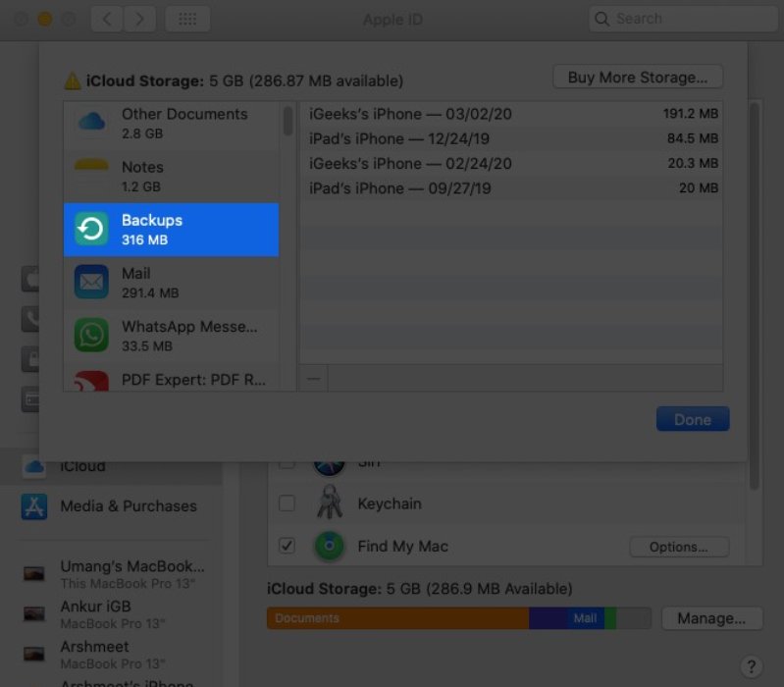Select the WhatsApp Messenger storage entry

(171, 336)
